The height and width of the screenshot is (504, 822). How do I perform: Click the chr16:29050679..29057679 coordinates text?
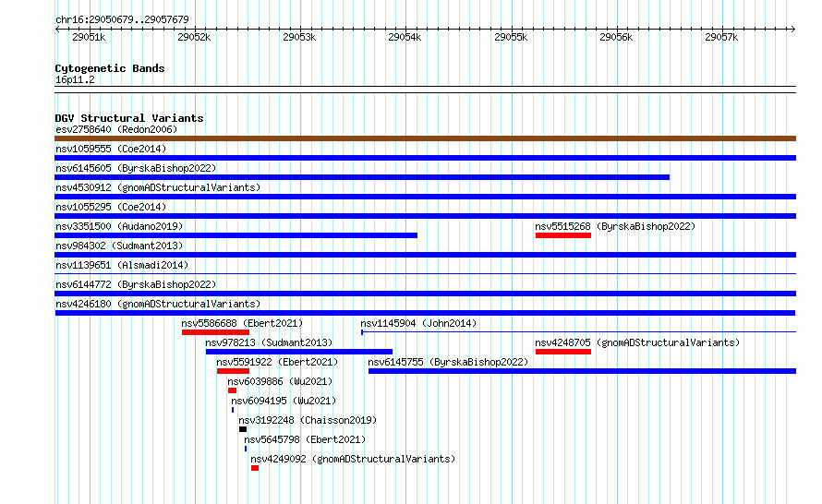tap(122, 19)
